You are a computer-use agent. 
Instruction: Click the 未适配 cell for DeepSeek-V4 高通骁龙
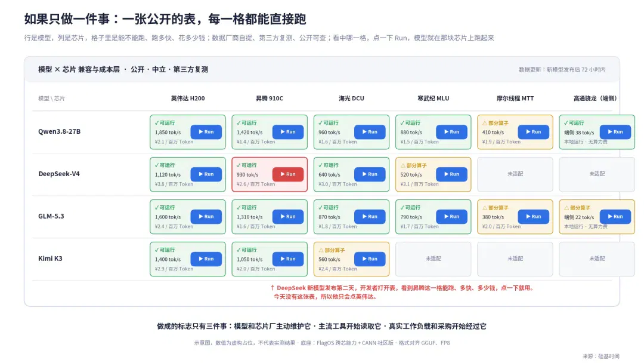597,174
